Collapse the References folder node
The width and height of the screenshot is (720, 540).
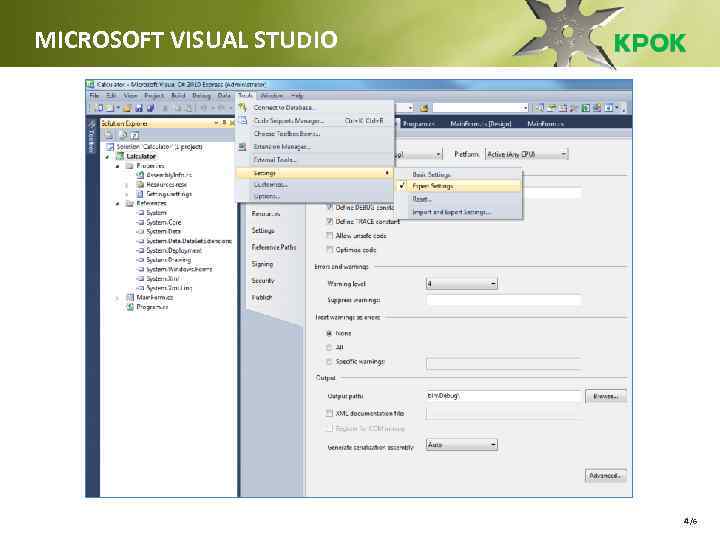118,203
